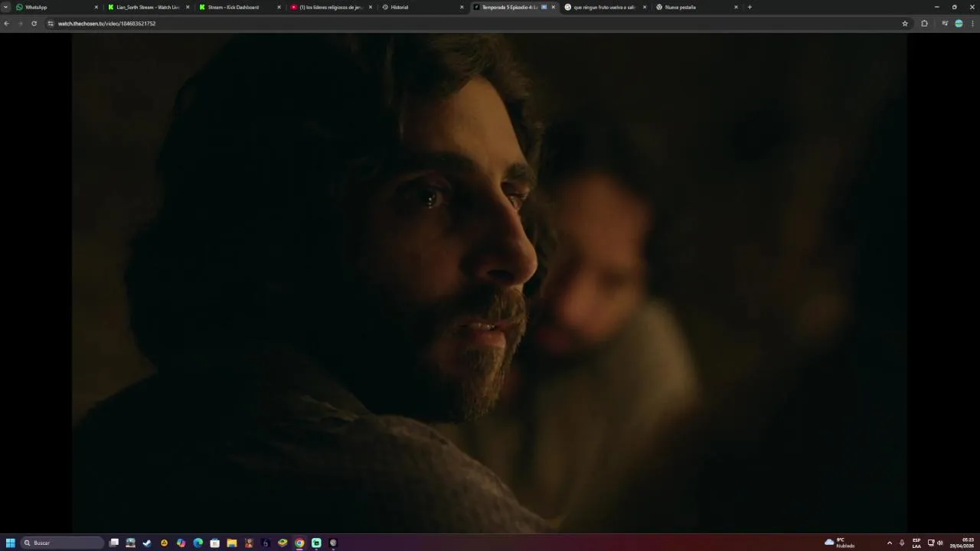Screen dimensions: 980x551
Task: Expand the tab search dropdown
Action: 6,7
